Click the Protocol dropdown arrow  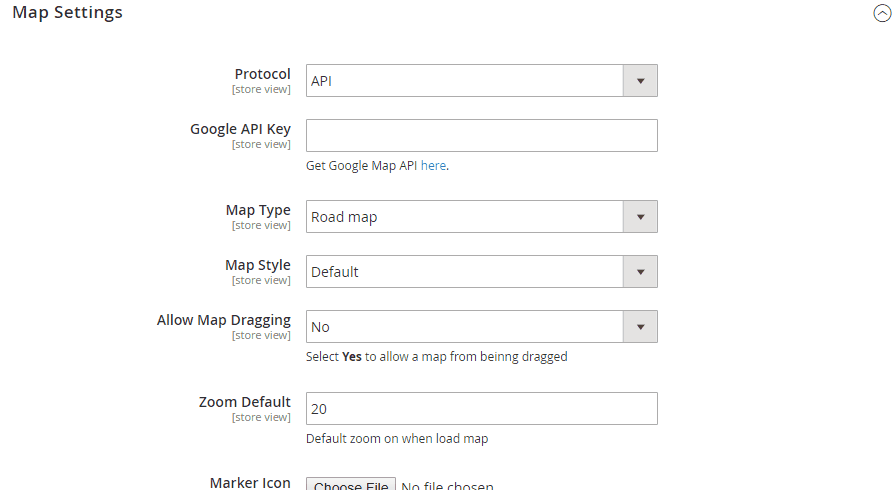(x=640, y=81)
